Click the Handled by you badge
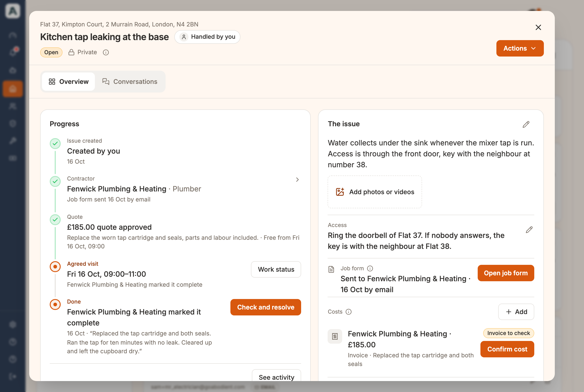The width and height of the screenshot is (584, 392). click(207, 37)
